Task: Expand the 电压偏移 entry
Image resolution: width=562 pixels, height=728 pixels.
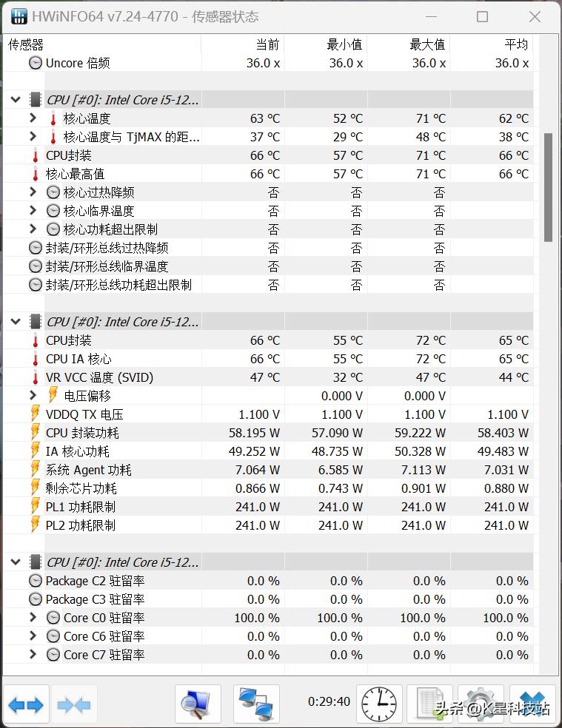Action: [x=33, y=396]
